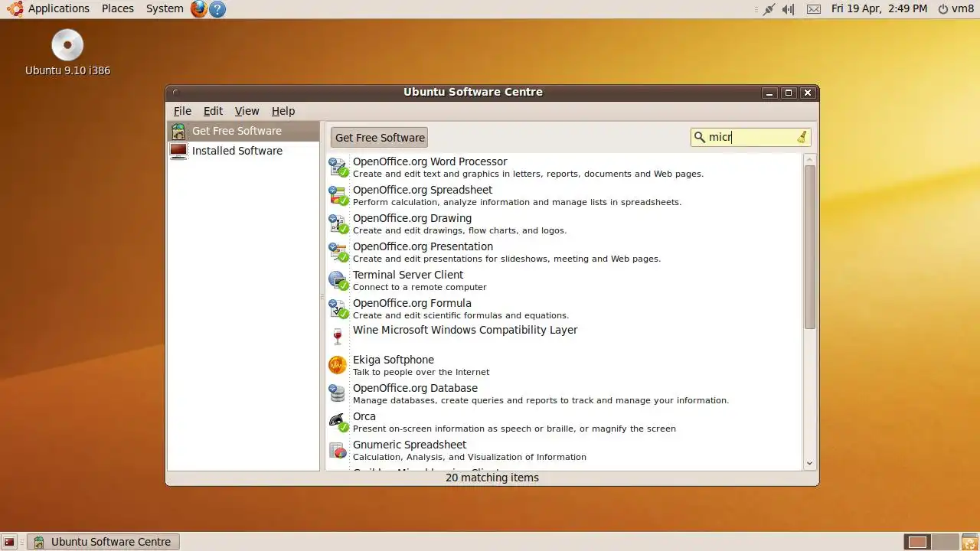Open the Ubuntu 9.10 i386 disc icon

67,45
